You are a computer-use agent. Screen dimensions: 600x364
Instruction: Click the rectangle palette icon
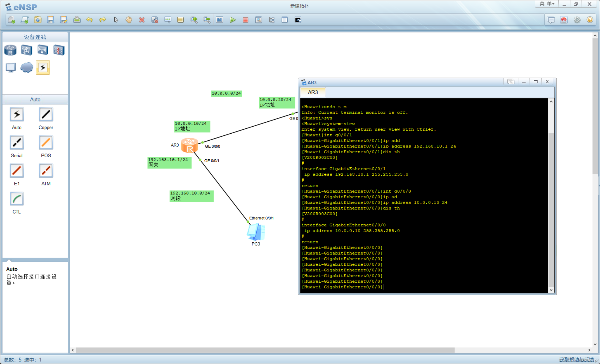pos(180,20)
